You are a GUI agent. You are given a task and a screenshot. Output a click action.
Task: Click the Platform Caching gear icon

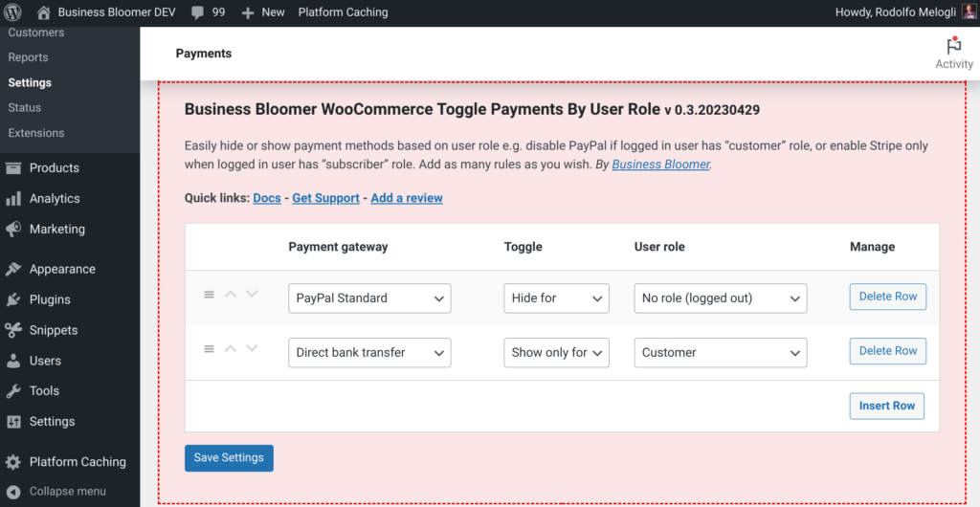click(13, 462)
